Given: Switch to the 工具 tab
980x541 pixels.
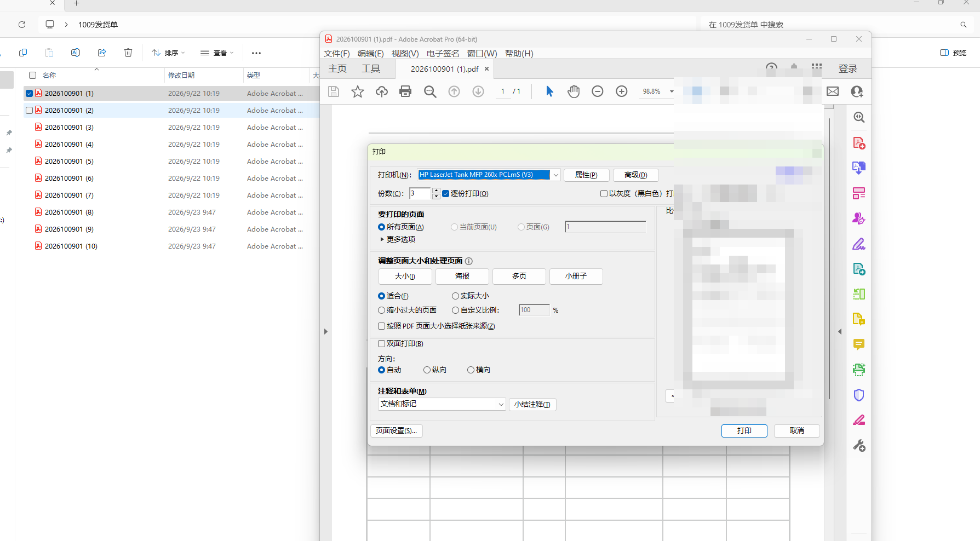Looking at the screenshot, I should 371,68.
